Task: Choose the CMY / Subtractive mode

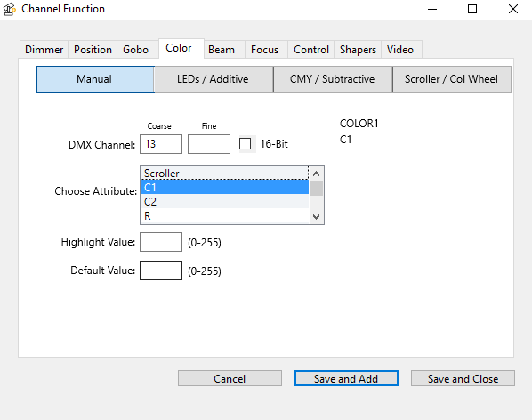Action: [x=333, y=79]
